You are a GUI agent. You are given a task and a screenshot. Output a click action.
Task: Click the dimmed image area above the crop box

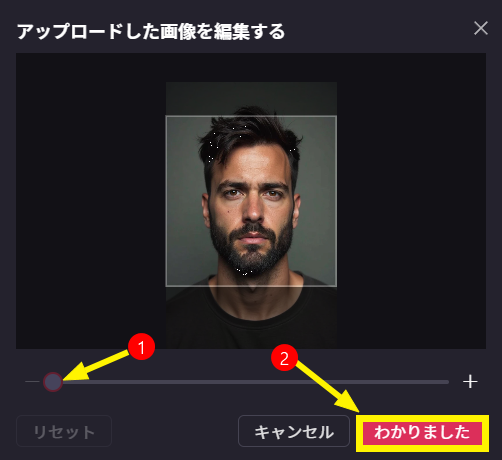pyautogui.click(x=251, y=99)
